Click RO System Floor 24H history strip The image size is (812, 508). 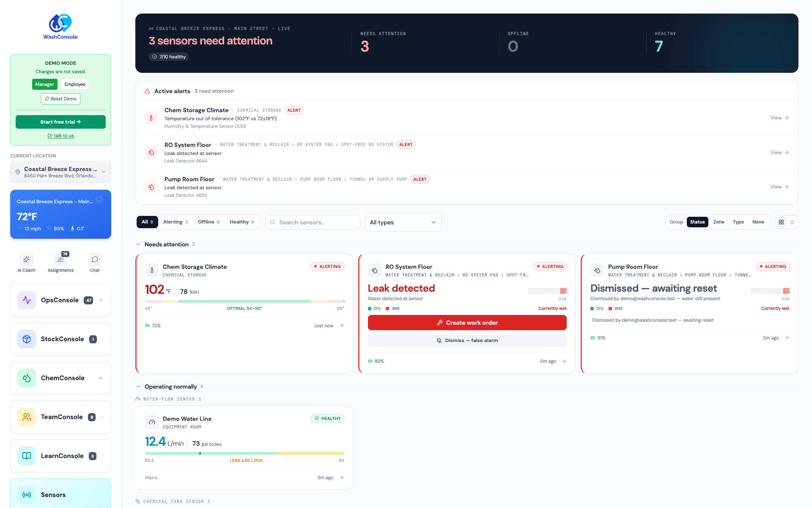click(x=547, y=291)
